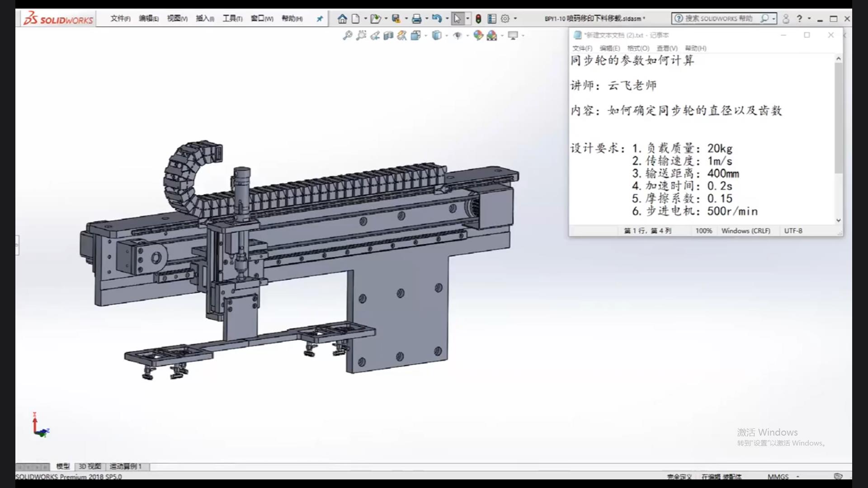
Task: Expand the Help dropdown arrow
Action: click(809, 19)
